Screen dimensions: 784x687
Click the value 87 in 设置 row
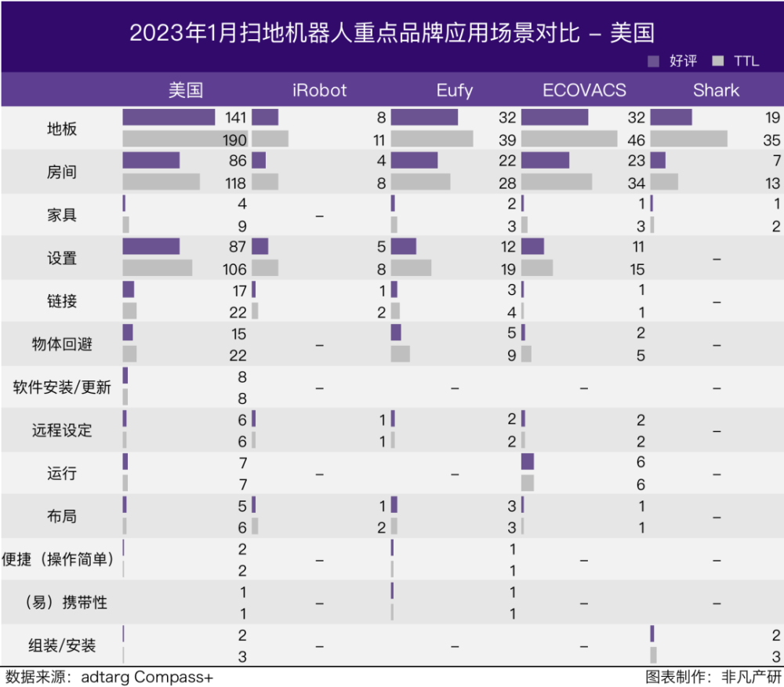point(238,246)
